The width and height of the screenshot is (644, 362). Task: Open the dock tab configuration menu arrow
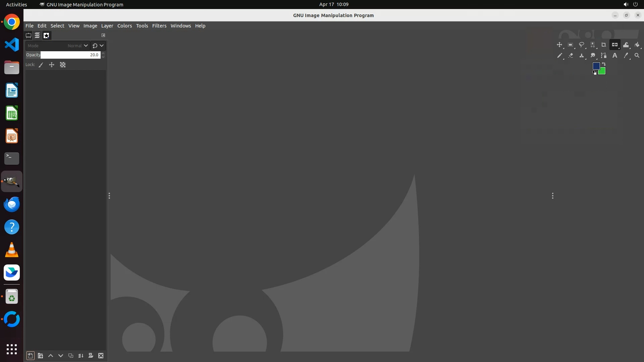(x=103, y=35)
